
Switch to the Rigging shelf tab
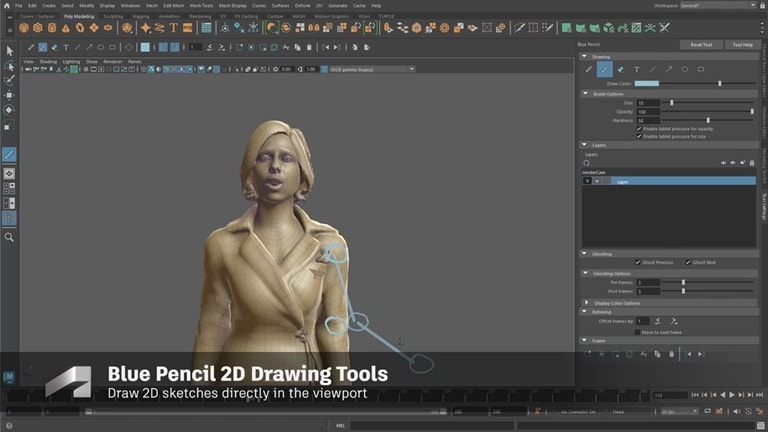click(x=141, y=16)
